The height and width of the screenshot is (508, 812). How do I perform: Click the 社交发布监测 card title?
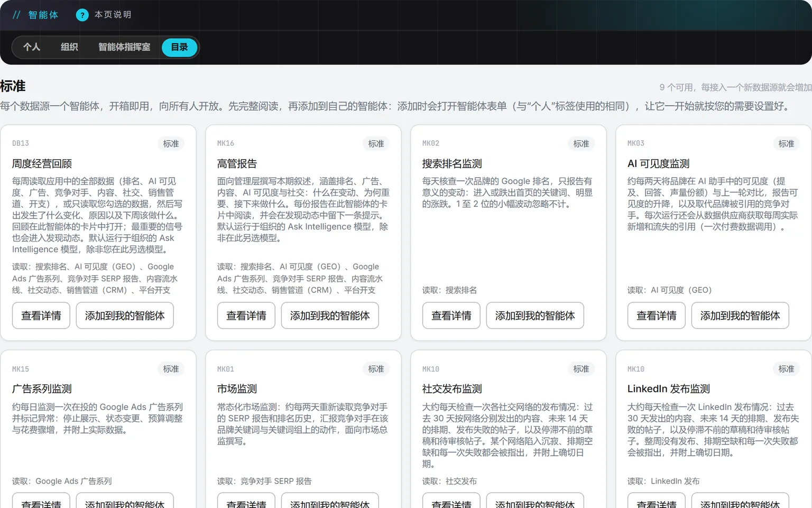(x=452, y=389)
